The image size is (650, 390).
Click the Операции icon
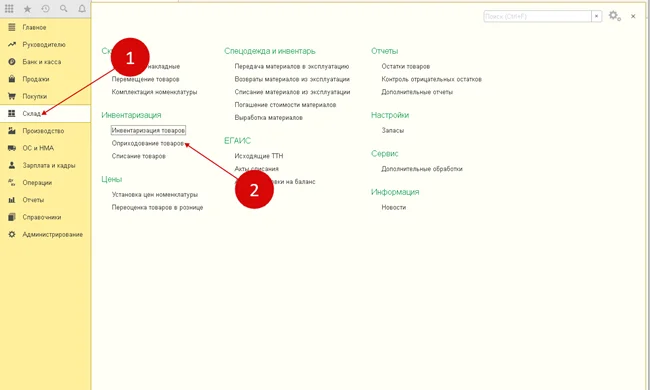12,182
